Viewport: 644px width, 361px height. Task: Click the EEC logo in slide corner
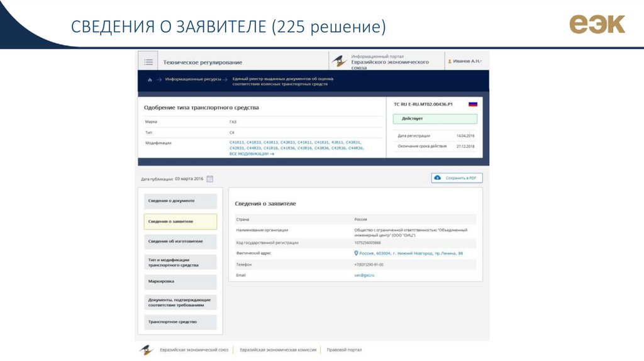597,24
